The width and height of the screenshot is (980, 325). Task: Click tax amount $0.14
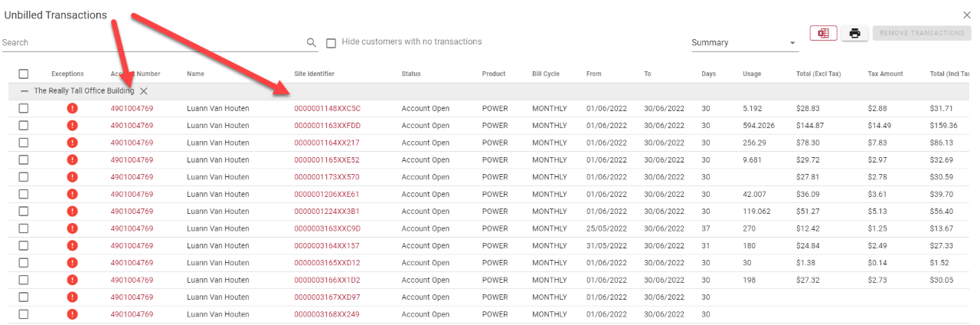click(877, 263)
